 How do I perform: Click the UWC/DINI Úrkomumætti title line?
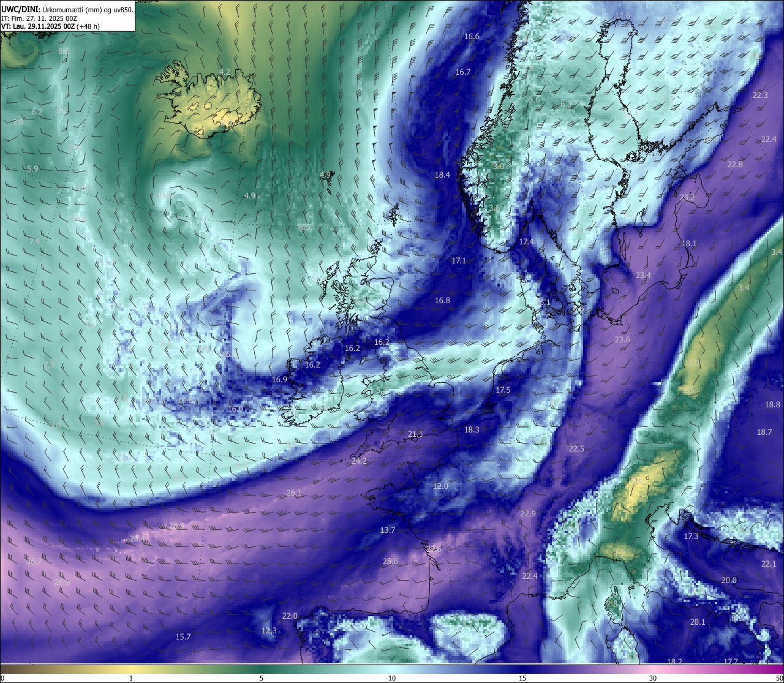pos(67,9)
